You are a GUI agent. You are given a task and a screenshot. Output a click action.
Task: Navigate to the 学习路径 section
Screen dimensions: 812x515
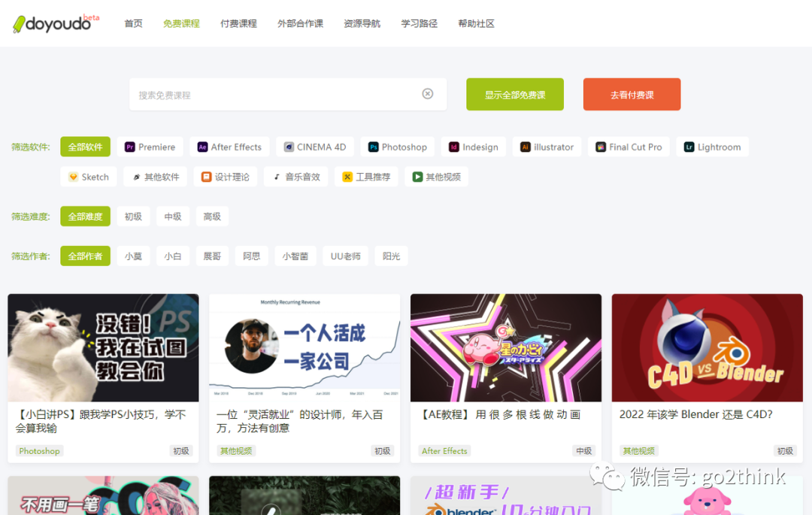[419, 23]
